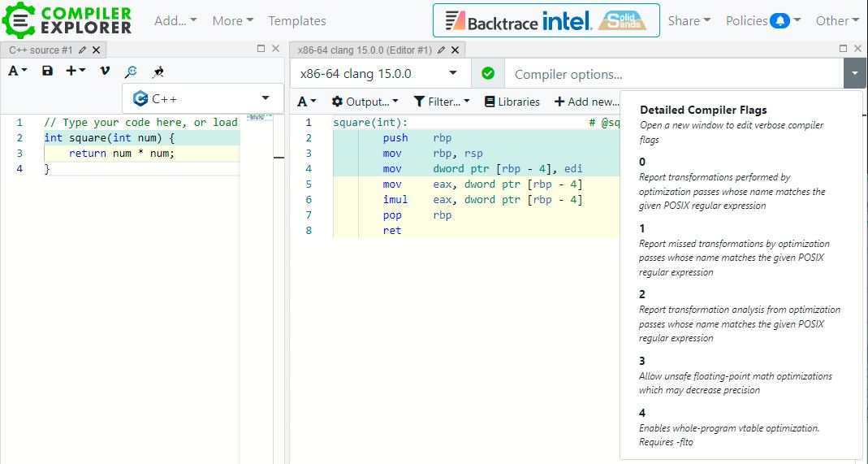Open source editor font size menu
868x464 pixels.
click(17, 71)
